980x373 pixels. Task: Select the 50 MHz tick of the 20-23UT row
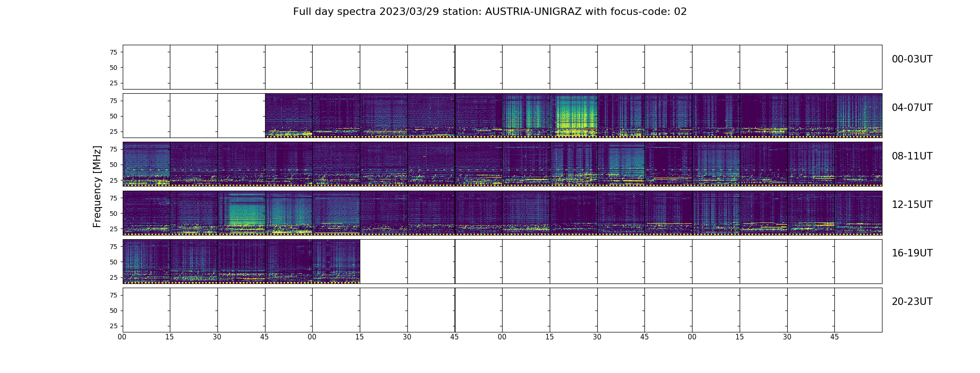point(113,311)
